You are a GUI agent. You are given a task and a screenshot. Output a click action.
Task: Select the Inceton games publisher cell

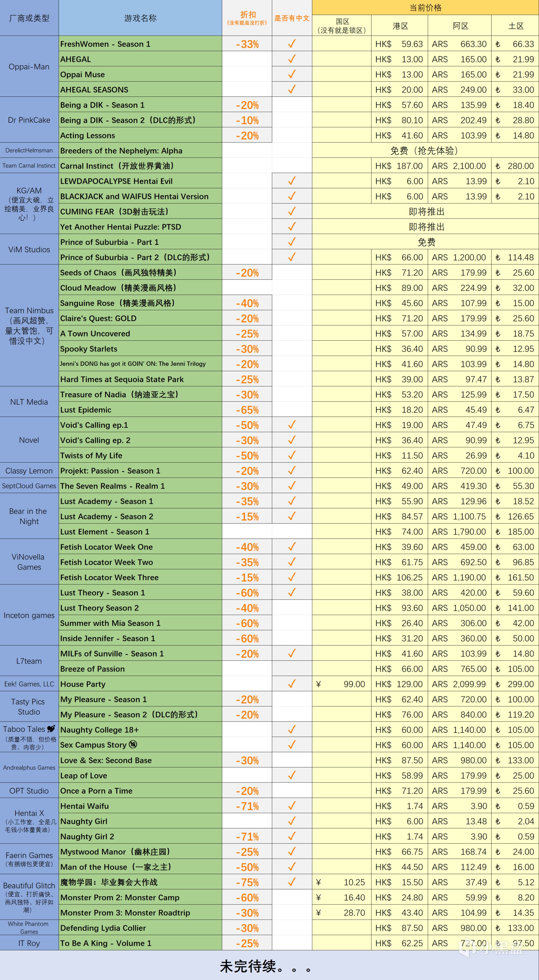29,615
